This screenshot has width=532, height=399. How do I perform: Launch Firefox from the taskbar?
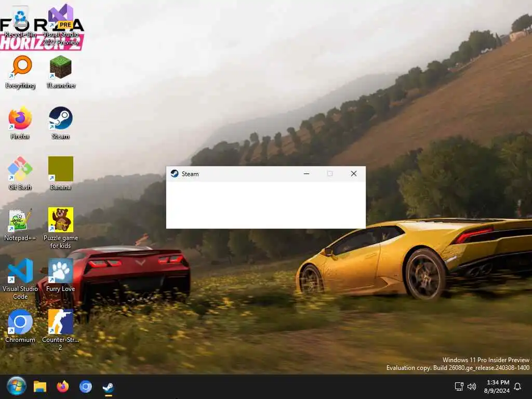coord(63,387)
